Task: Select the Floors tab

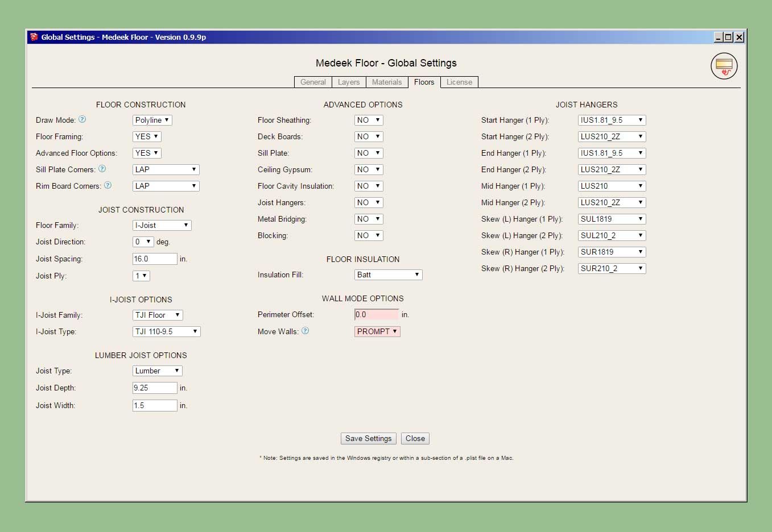Action: 424,82
